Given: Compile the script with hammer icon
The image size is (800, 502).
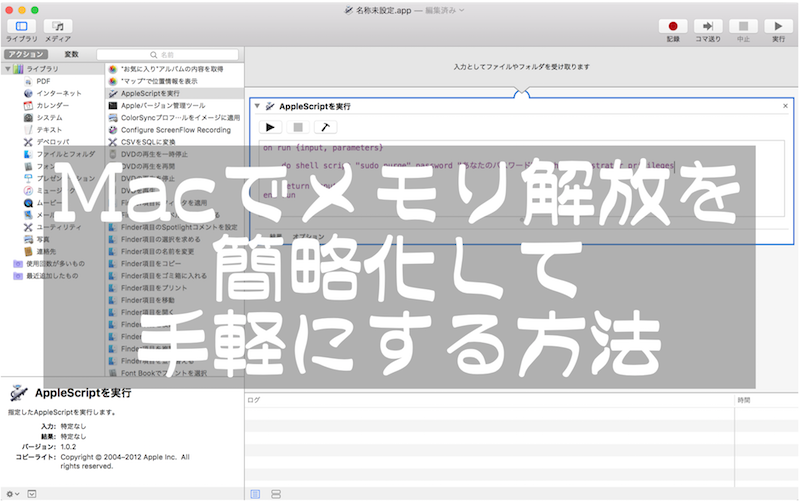Looking at the screenshot, I should point(326,127).
